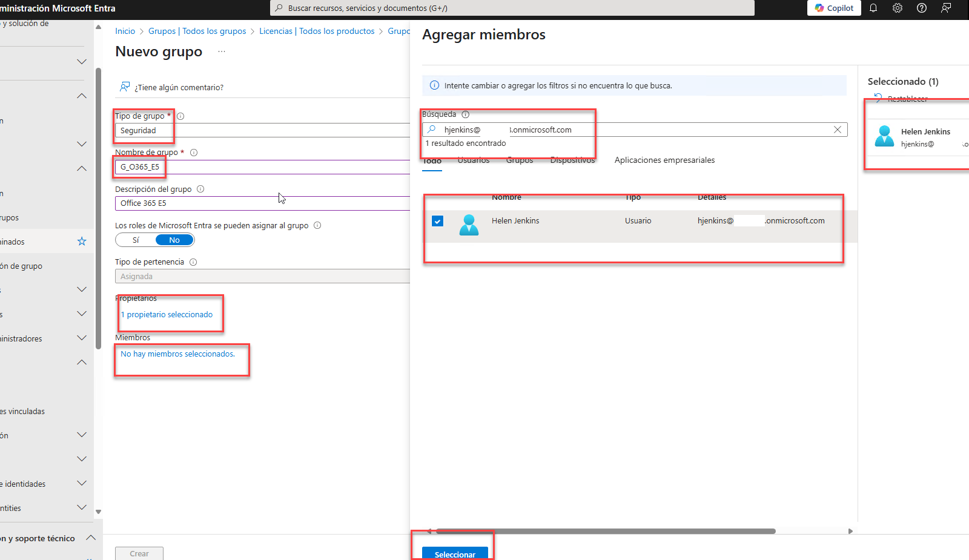
Task: Set role assignment toggle to Sí
Action: click(x=136, y=240)
